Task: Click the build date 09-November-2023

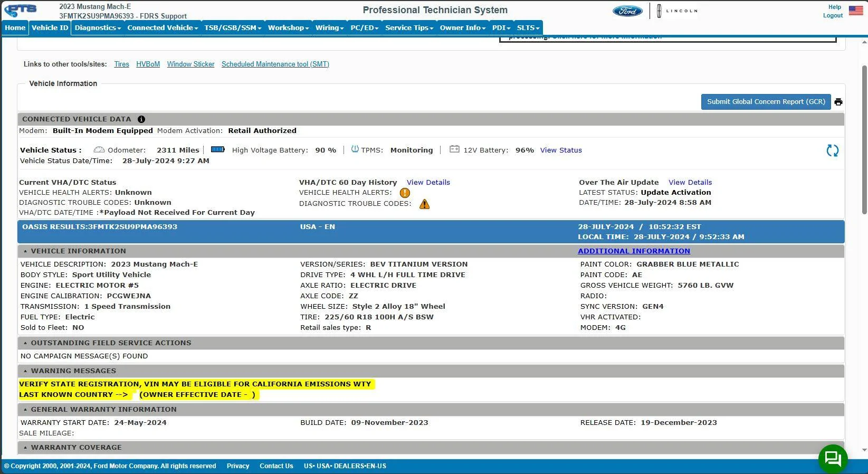Action: (389, 423)
